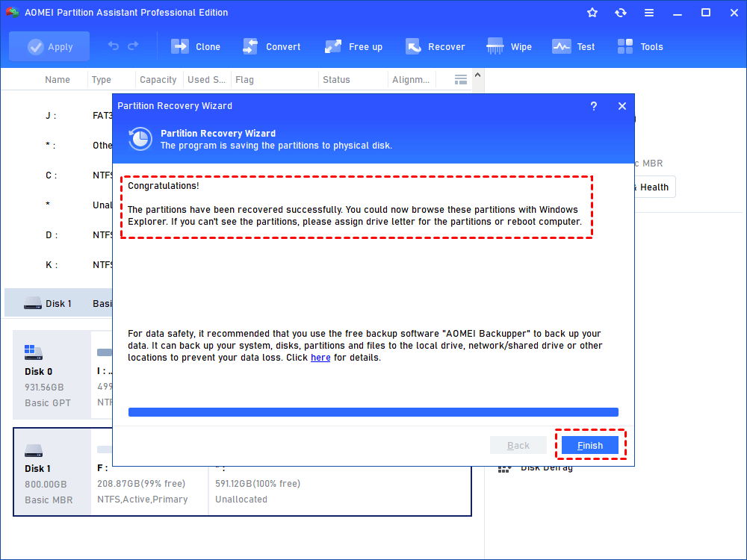Sort by the Used S... column header
Screen dimensions: 747x560
point(206,80)
